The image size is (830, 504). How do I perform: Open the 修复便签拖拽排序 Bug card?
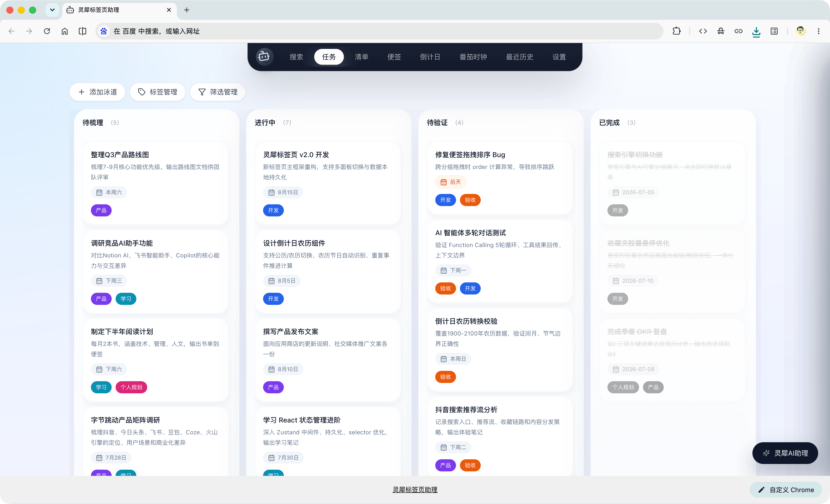[500, 178]
